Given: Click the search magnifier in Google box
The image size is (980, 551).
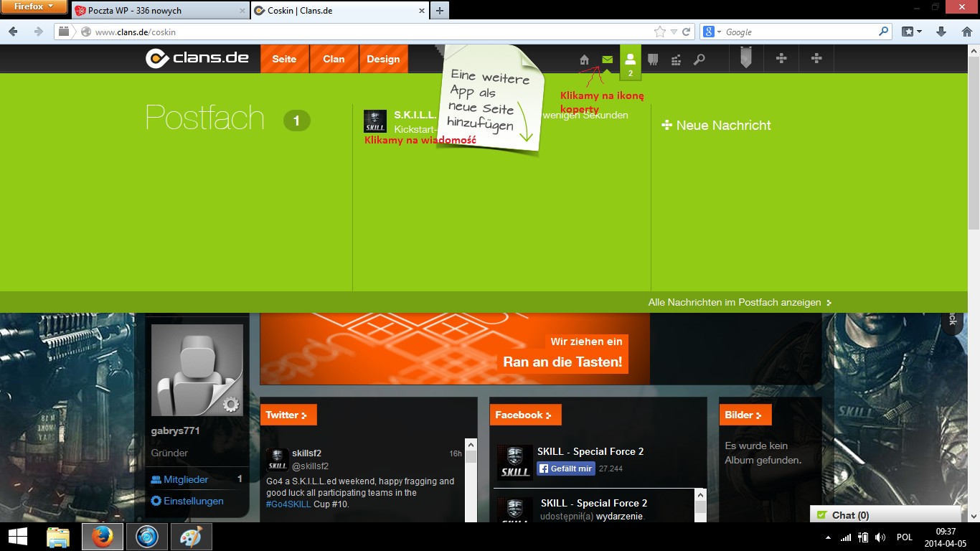Looking at the screenshot, I should click(884, 32).
